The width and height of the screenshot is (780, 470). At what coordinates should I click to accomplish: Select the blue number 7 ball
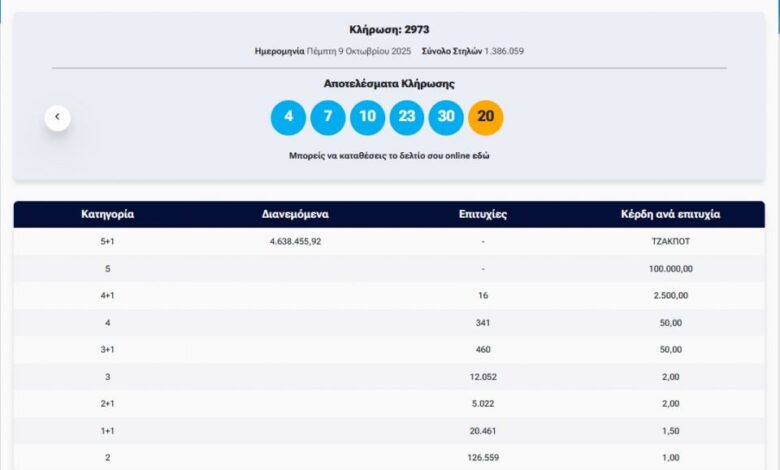coord(327,117)
